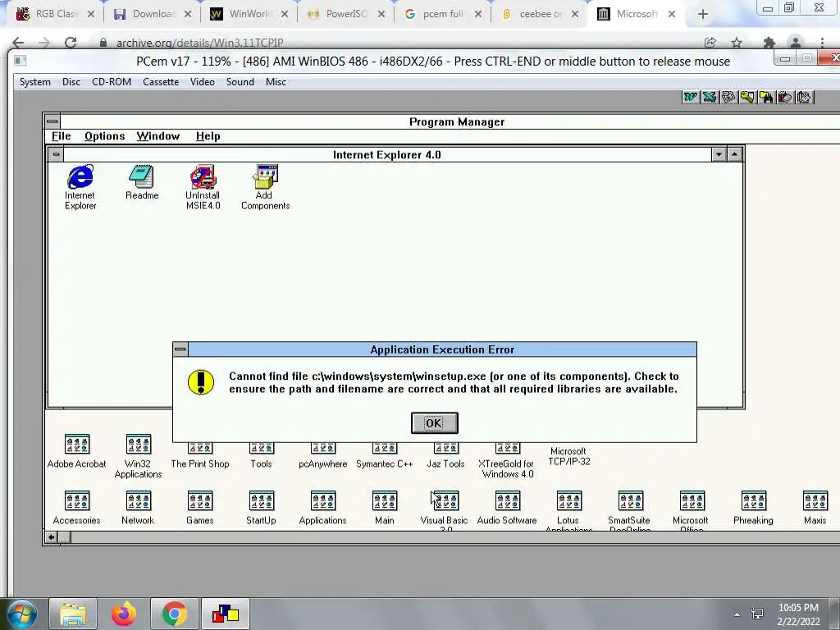This screenshot has width=840, height=630.
Task: Select the Audio Software program group
Action: pyautogui.click(x=507, y=508)
